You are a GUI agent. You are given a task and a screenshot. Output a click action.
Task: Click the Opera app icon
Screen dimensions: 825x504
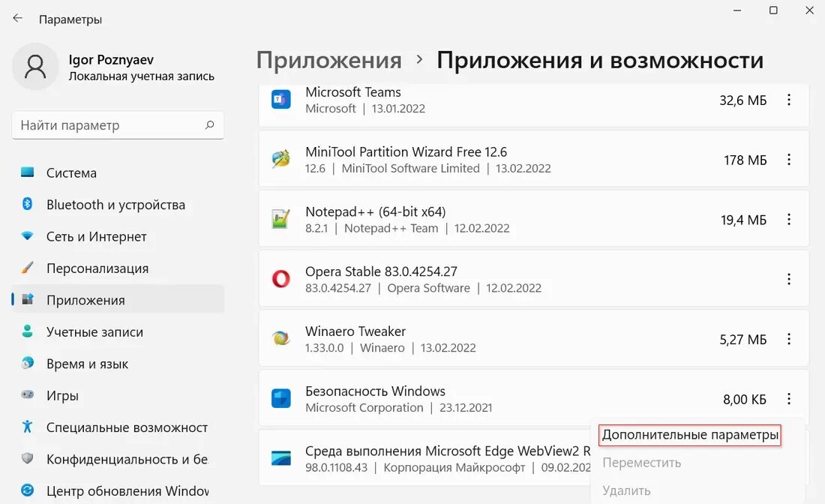coord(281,279)
